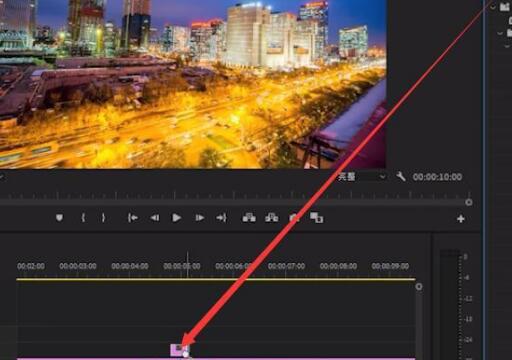The height and width of the screenshot is (360, 512).
Task: Click the Add Marker icon
Action: (x=59, y=218)
